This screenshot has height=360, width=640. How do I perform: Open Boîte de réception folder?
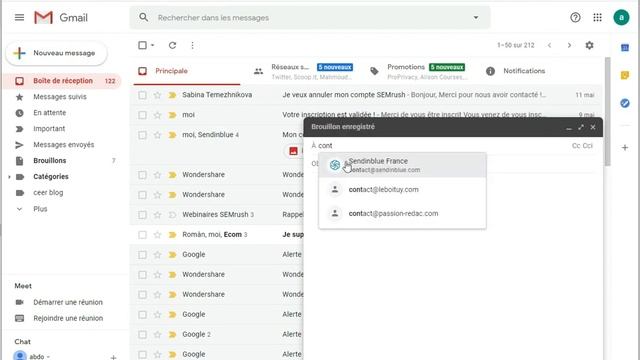point(63,81)
